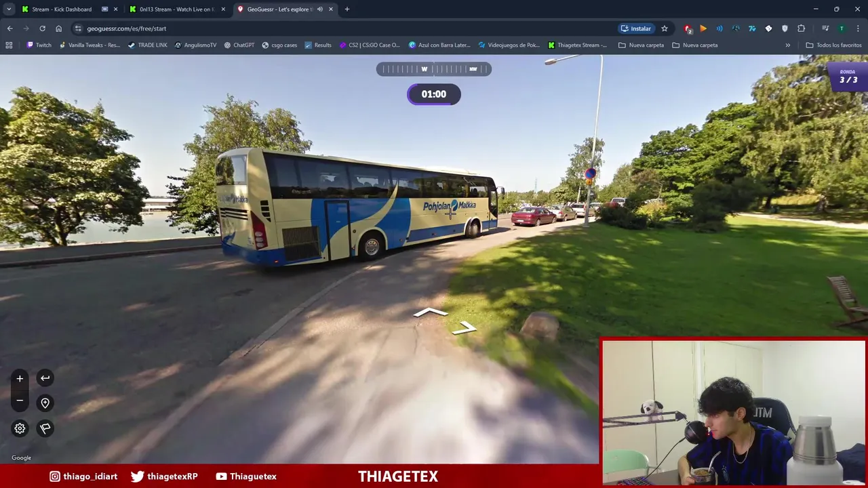Open GeoGuessr settings gear
The height and width of the screenshot is (488, 868).
pyautogui.click(x=20, y=428)
